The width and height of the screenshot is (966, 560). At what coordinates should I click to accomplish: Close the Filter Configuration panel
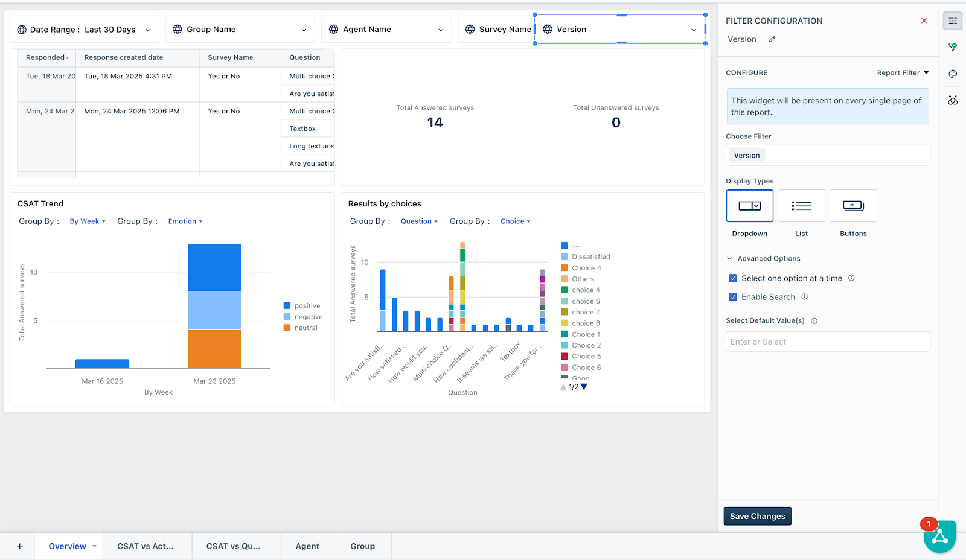(x=924, y=21)
